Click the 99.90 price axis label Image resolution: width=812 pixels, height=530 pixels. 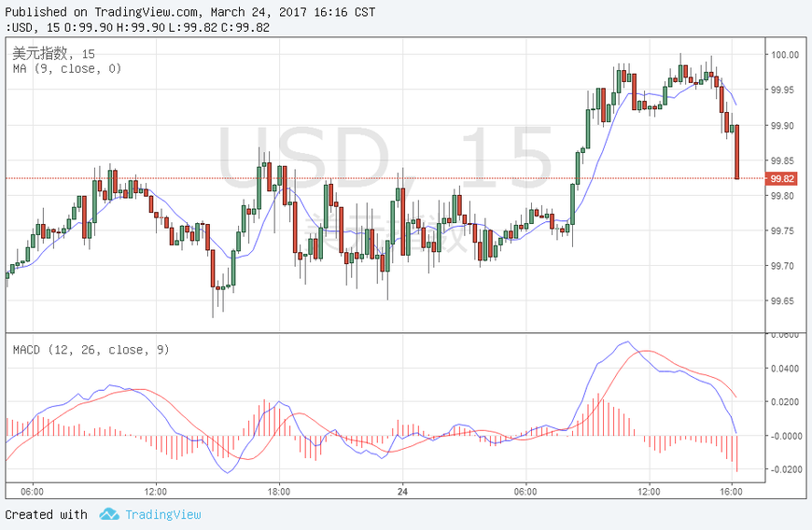(782, 126)
